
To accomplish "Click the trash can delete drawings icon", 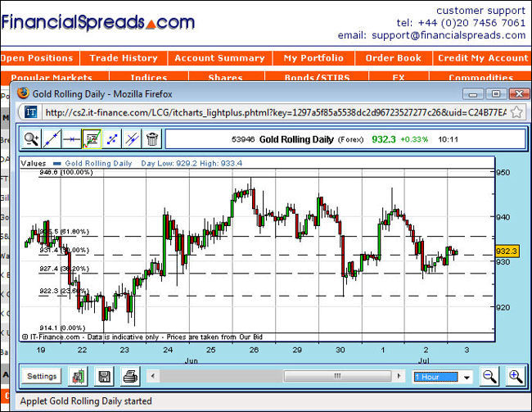I will point(152,139).
